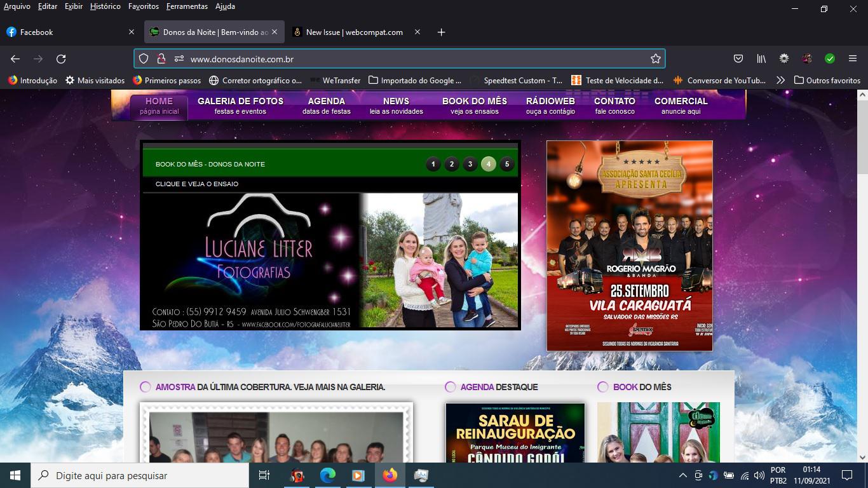Open a new tab with the plus button

click(x=442, y=32)
